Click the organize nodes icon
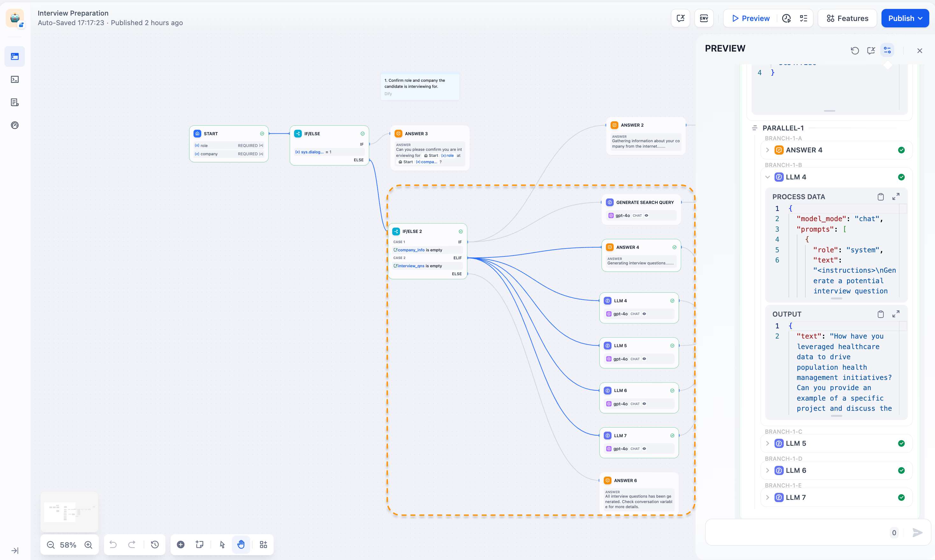The image size is (935, 560). (x=263, y=544)
